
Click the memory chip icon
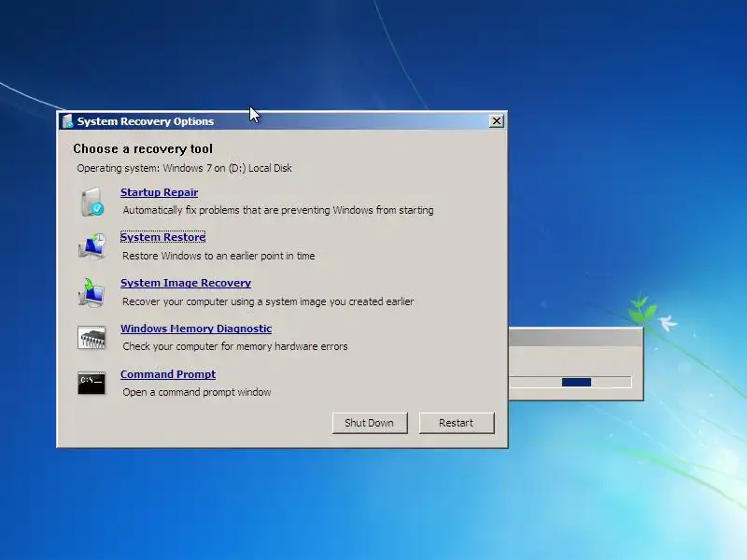click(92, 338)
